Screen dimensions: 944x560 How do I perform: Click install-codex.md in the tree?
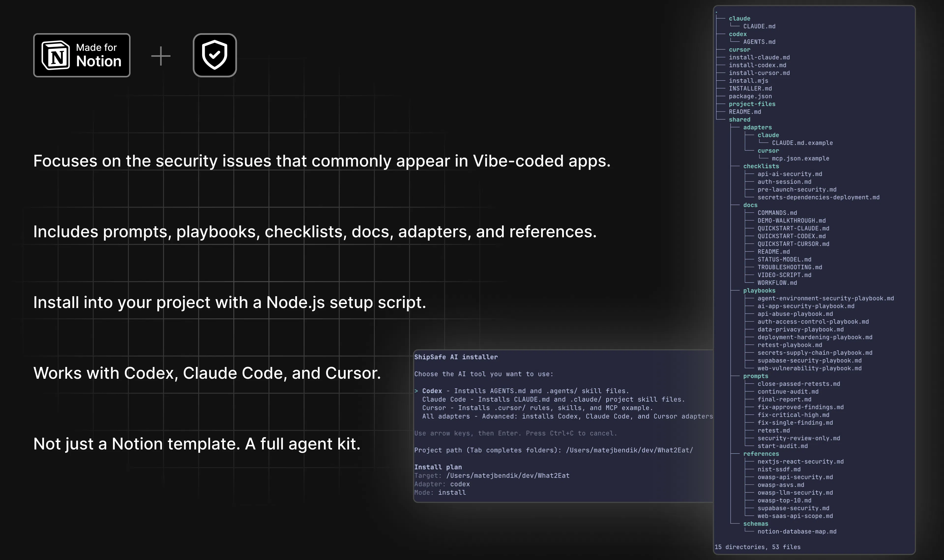click(757, 65)
